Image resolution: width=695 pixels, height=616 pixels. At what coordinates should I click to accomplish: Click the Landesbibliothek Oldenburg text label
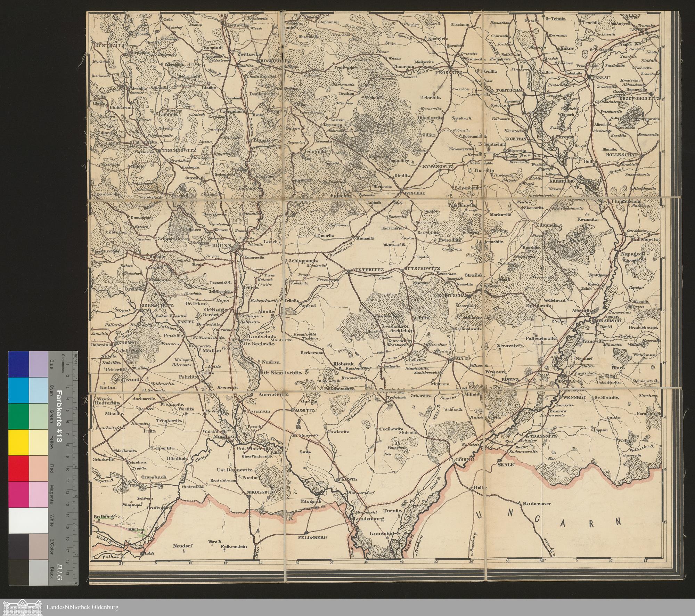82,607
